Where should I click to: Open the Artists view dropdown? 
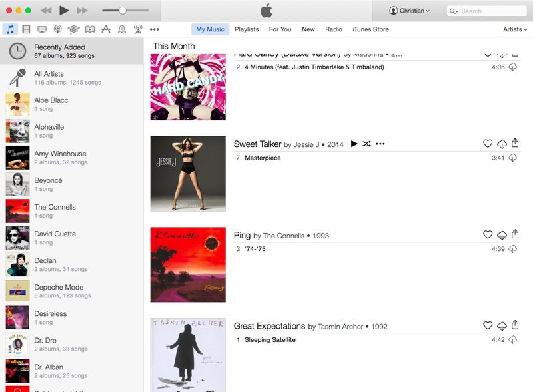515,29
